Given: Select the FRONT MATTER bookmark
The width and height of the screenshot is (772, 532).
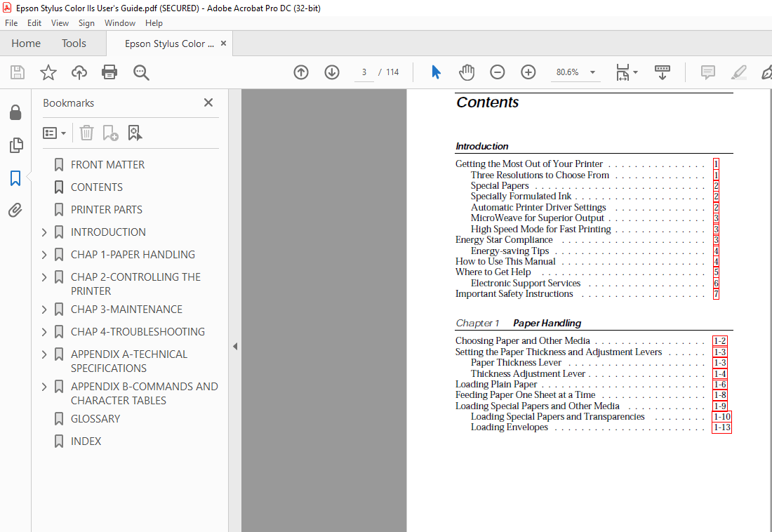Looking at the screenshot, I should (108, 164).
